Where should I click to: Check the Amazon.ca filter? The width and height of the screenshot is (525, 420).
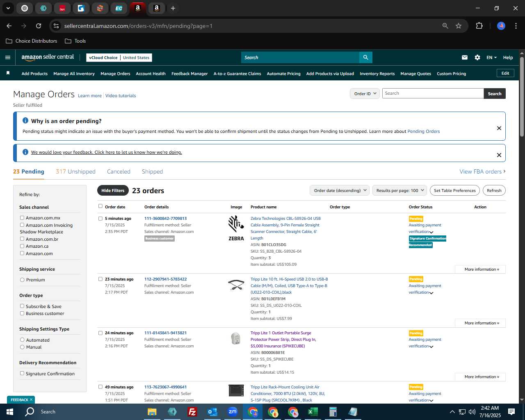(x=22, y=246)
